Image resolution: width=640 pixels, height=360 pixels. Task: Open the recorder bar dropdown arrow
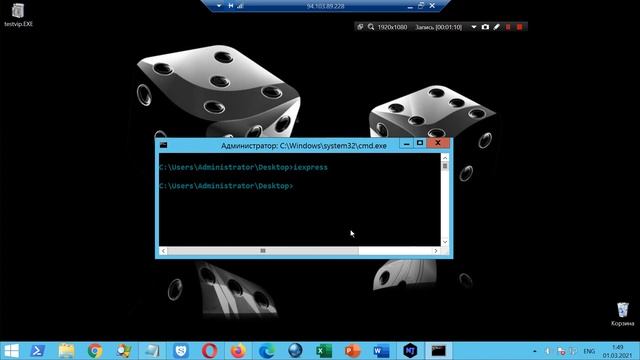tap(473, 27)
